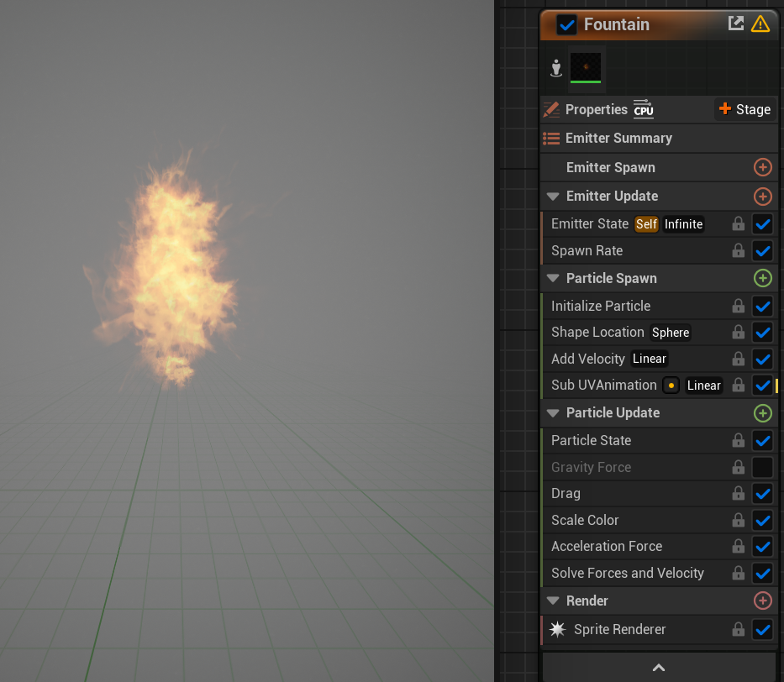The width and height of the screenshot is (784, 682).
Task: Click the Fountain emitter thumbnail preview
Action: [586, 67]
